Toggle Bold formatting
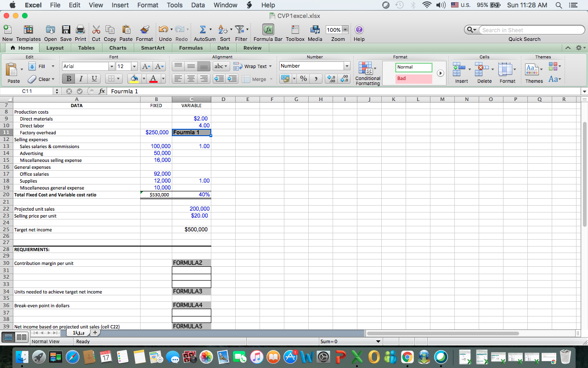 pos(68,79)
